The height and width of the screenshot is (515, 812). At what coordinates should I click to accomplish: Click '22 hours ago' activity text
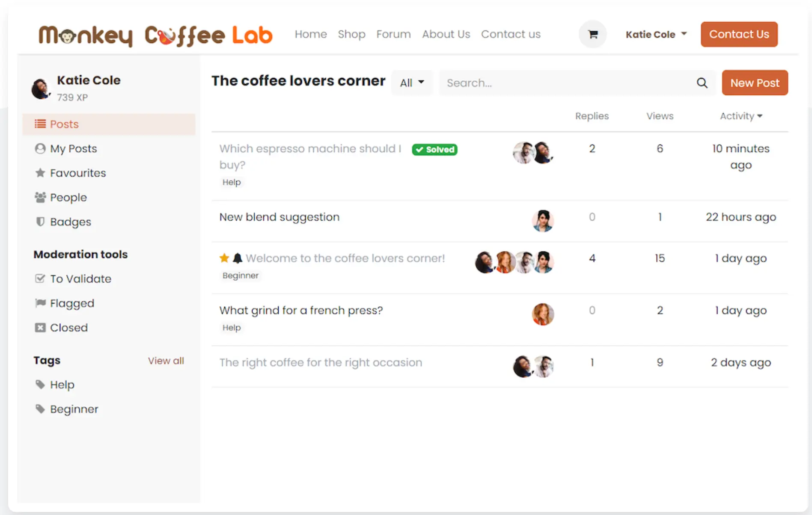(x=741, y=217)
